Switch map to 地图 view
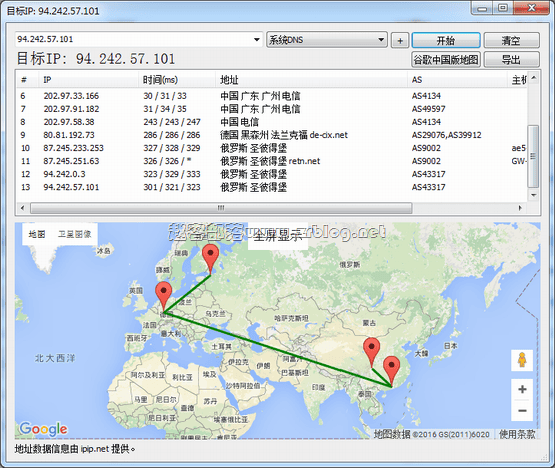The width and height of the screenshot is (555, 468). [37, 234]
